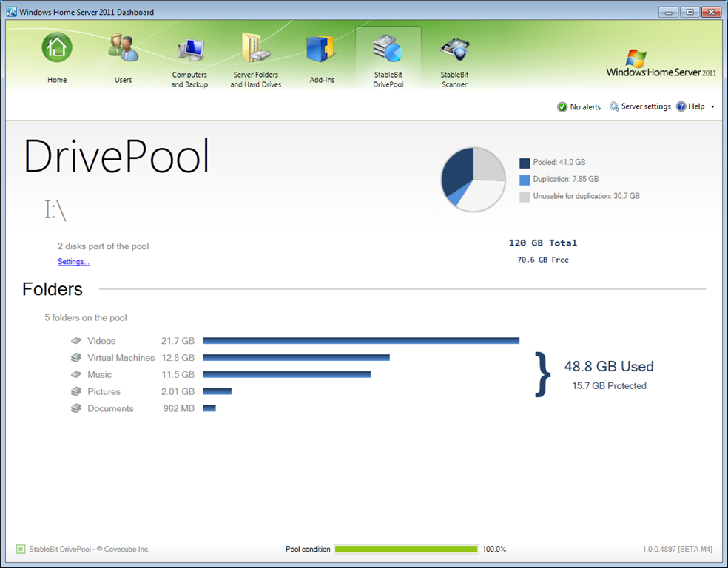This screenshot has height=568, width=728.
Task: Click the Videos folder icon
Action: (x=76, y=341)
